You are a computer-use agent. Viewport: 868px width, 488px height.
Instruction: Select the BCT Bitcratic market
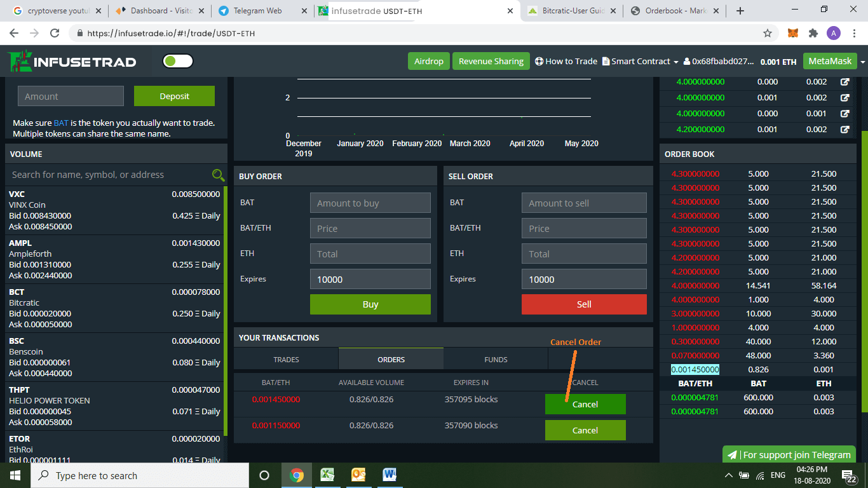[114, 308]
